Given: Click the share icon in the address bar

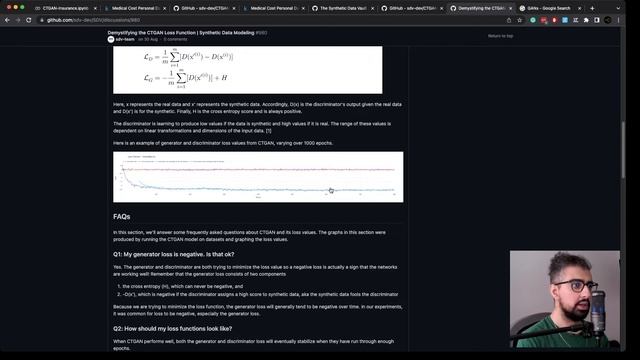Looking at the screenshot, I should [x=509, y=20].
